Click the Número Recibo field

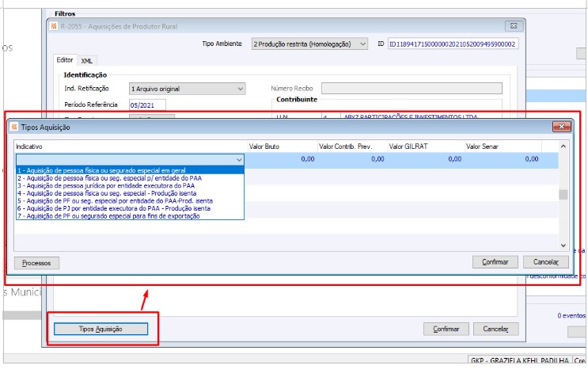(412, 89)
